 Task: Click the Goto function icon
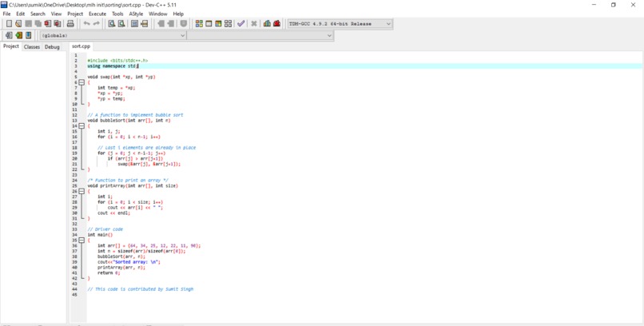[134, 24]
